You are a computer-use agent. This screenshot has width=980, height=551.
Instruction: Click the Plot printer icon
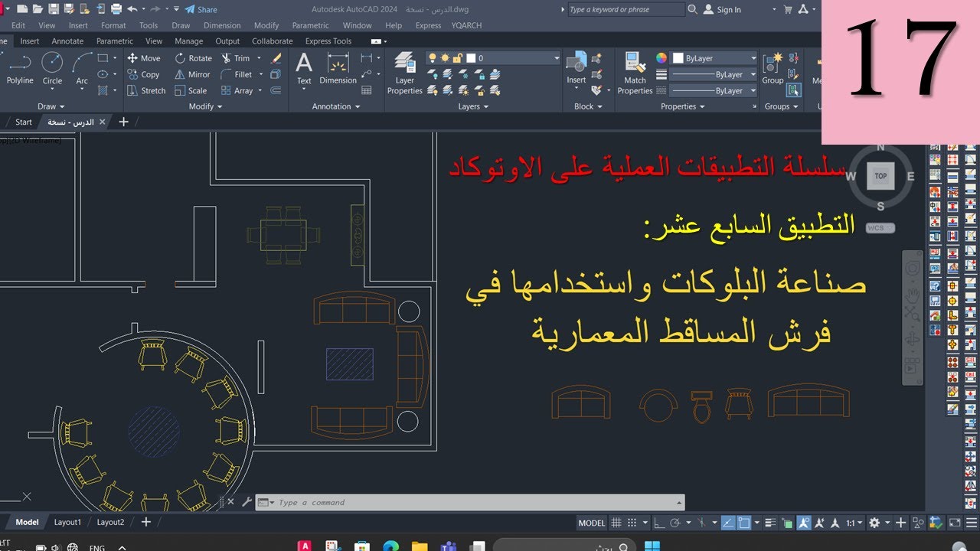pos(116,9)
